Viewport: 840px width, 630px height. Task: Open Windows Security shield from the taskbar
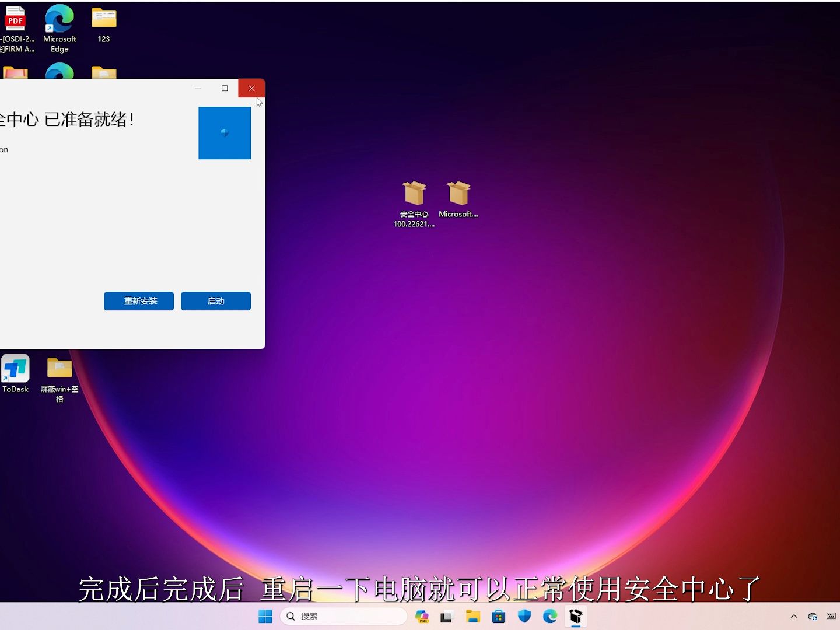[x=524, y=616]
